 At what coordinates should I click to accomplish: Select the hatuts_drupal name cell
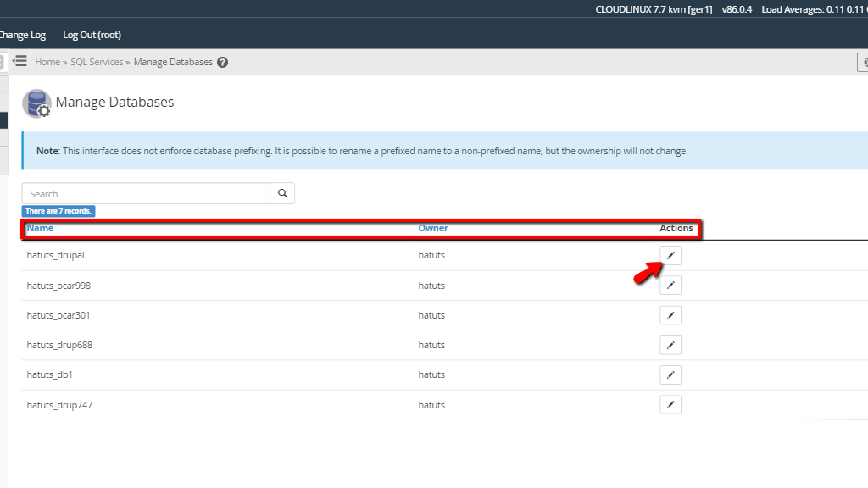[55, 255]
